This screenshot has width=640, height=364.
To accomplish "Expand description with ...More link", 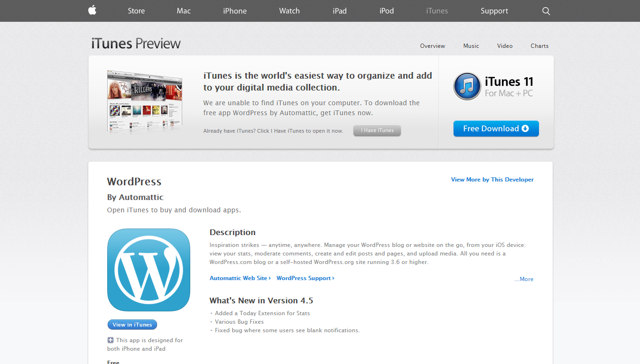I will [x=524, y=279].
